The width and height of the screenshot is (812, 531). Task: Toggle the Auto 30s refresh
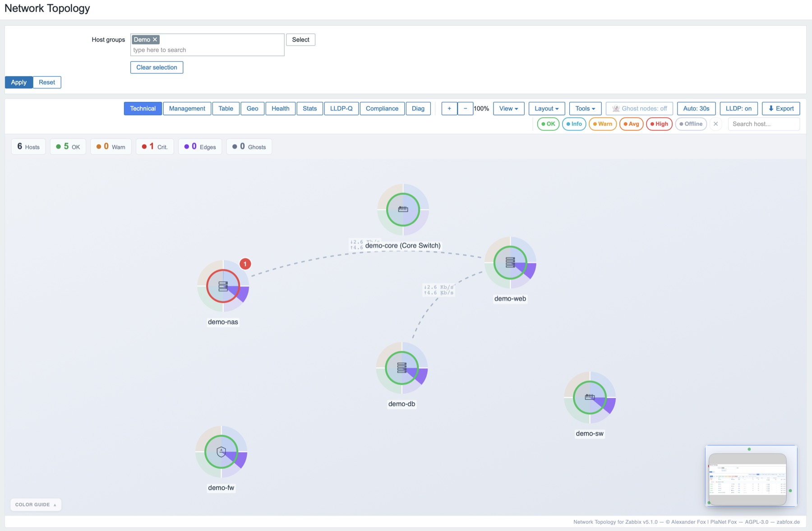coord(696,109)
